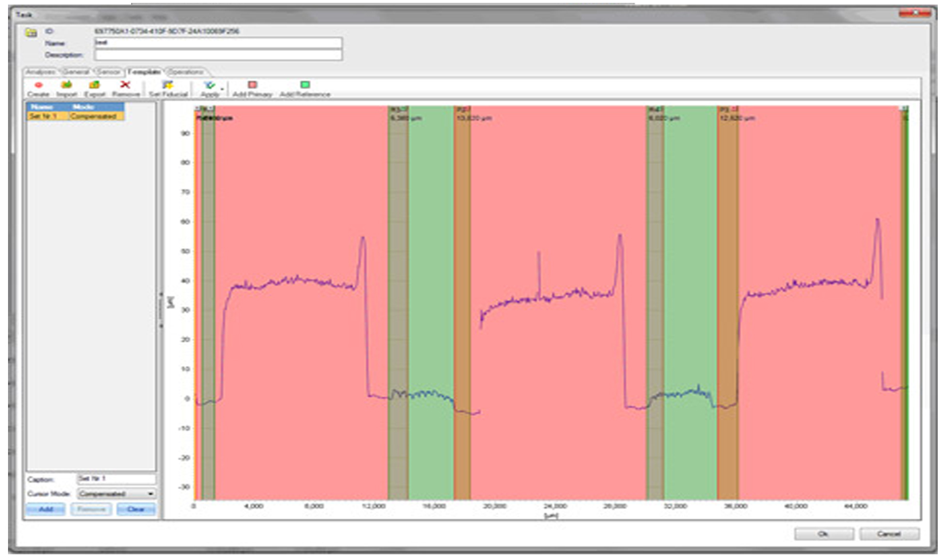Click the Apply checkmark icon

pos(209,85)
